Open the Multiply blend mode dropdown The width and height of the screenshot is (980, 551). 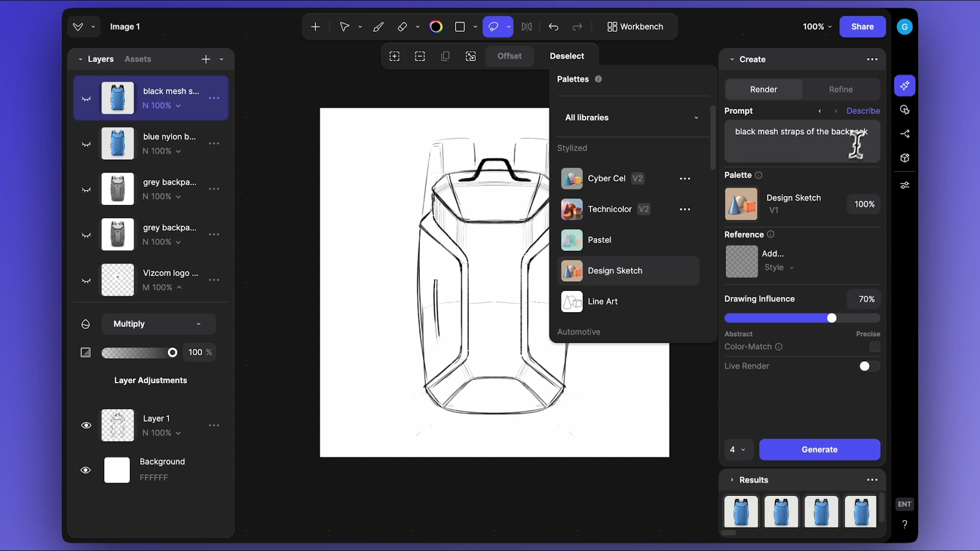(x=159, y=323)
